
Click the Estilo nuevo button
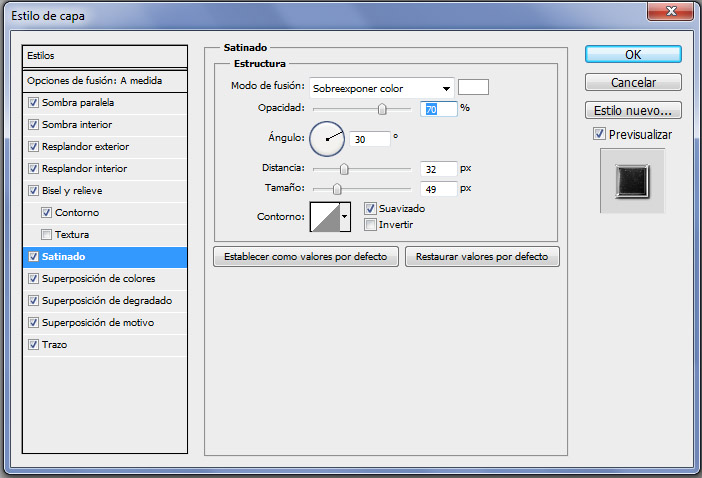[x=633, y=110]
